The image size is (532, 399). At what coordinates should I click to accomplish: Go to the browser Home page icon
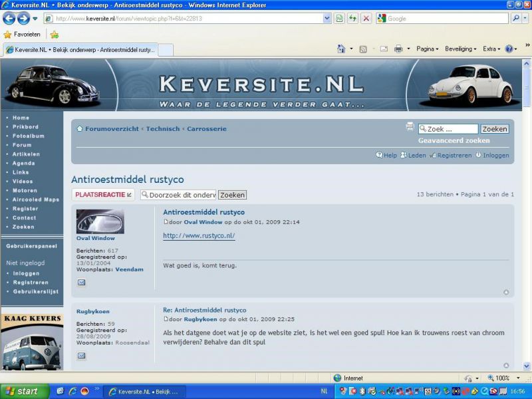341,49
